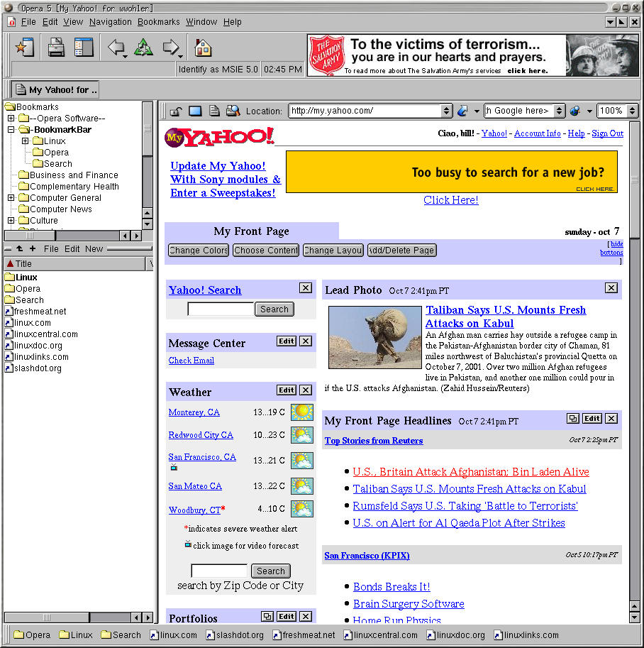Toggle the hotlist panel toolbar icon

click(x=84, y=48)
